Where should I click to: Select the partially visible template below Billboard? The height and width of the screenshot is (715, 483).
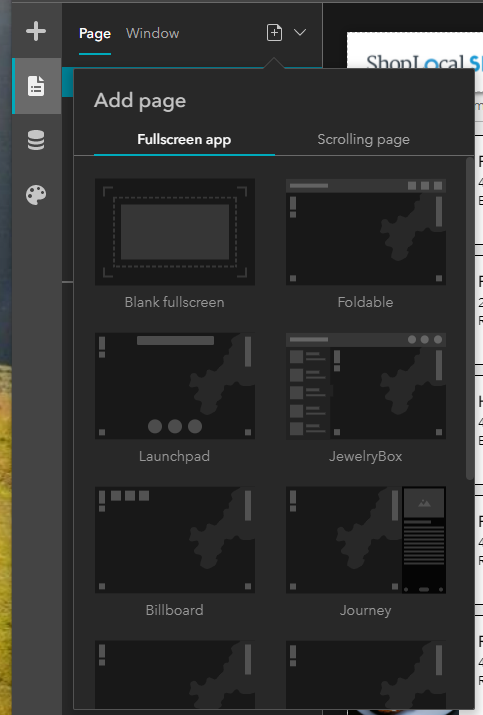(x=175, y=674)
